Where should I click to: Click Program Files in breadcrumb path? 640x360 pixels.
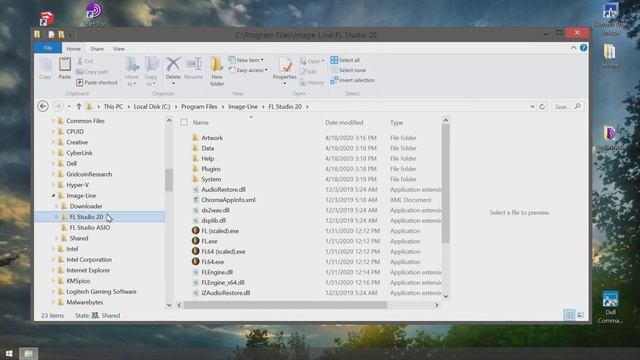[x=199, y=107]
